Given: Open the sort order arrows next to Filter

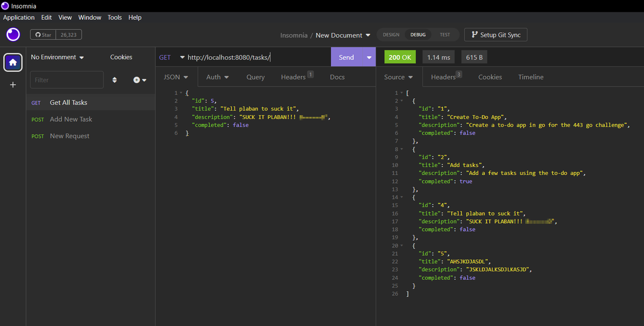Looking at the screenshot, I should [114, 80].
